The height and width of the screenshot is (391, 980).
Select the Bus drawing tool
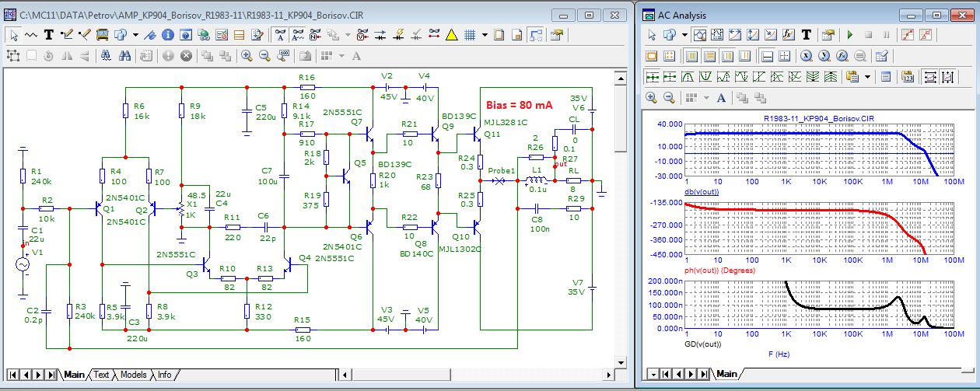coord(103,35)
